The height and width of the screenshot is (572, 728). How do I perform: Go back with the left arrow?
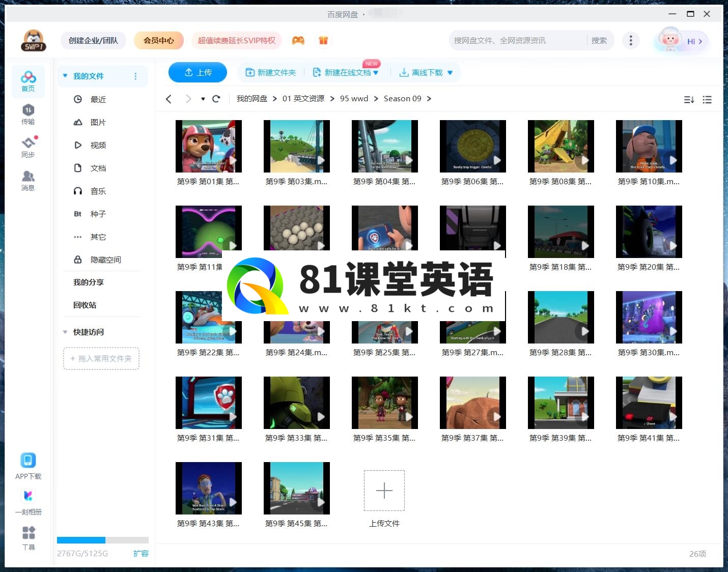point(169,99)
